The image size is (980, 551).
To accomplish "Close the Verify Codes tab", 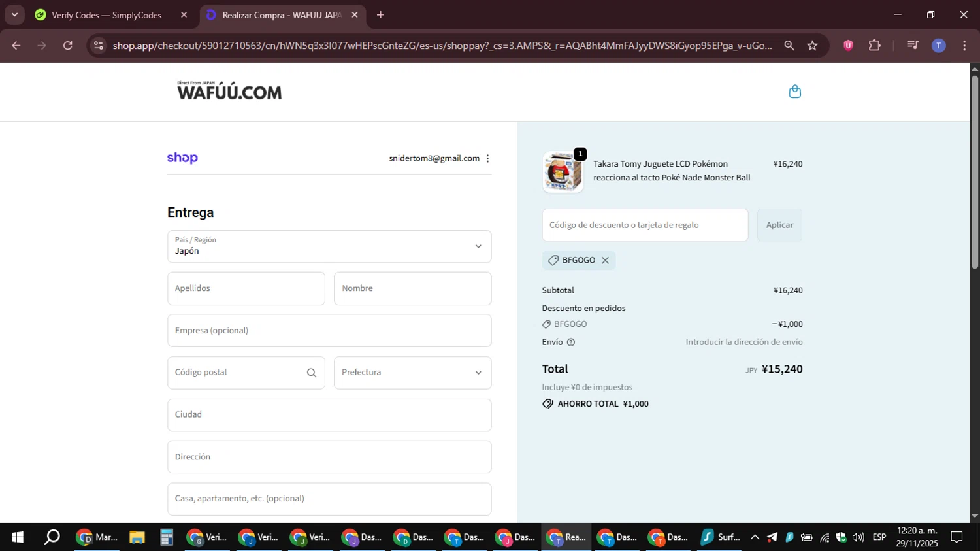I will coord(184,14).
